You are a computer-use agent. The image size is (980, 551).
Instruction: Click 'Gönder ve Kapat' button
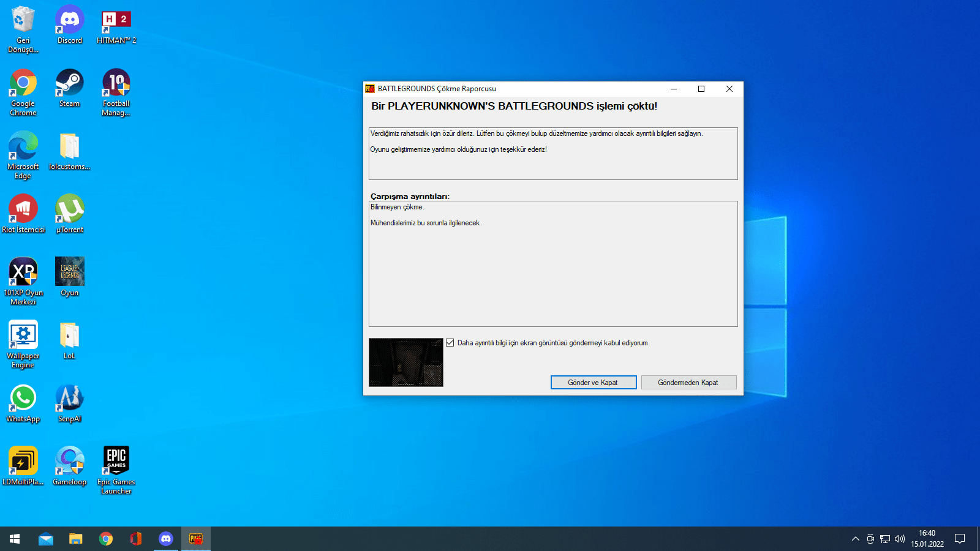[x=594, y=383]
